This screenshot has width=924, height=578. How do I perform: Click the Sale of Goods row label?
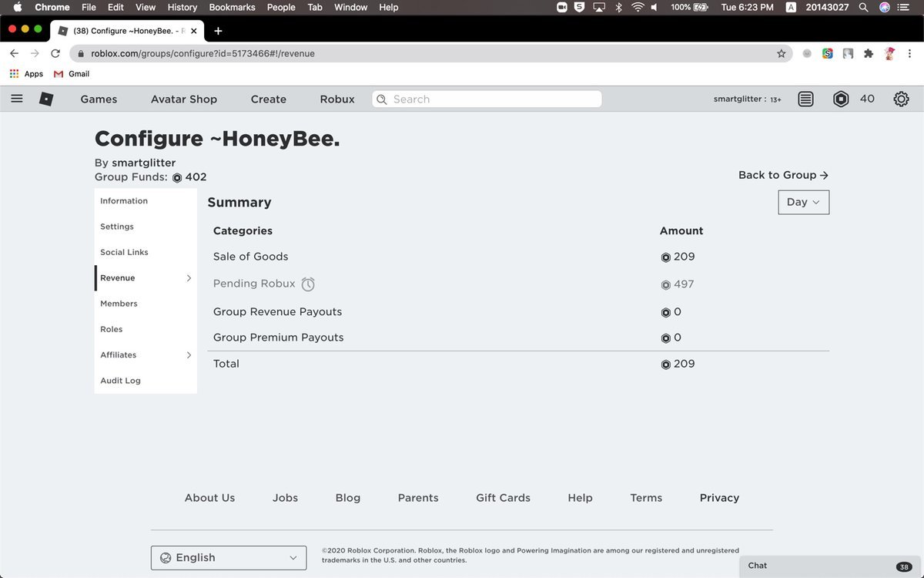[x=250, y=257]
